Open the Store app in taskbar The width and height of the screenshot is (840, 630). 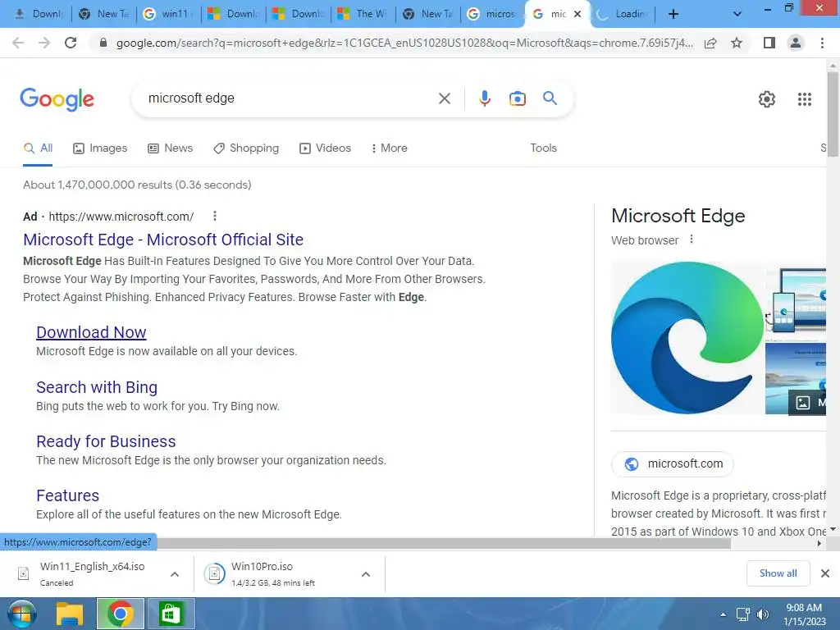[x=171, y=614]
